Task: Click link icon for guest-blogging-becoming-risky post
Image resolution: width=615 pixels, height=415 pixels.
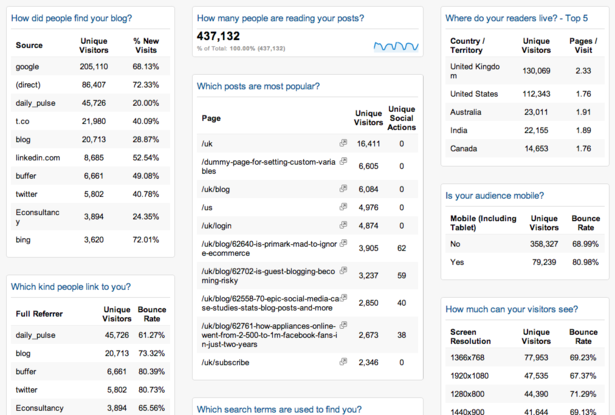Action: (x=343, y=271)
